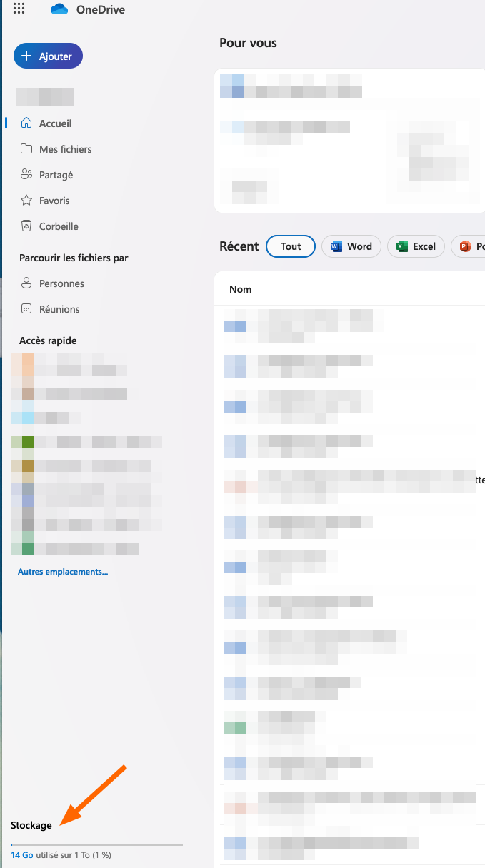The height and width of the screenshot is (868, 485).
Task: Click the Ajouter button
Action: (x=48, y=56)
